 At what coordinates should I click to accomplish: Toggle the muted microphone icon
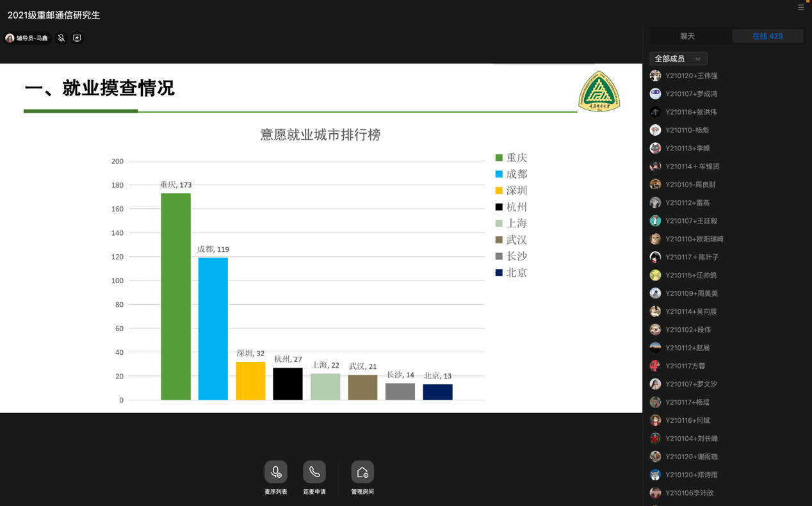tap(61, 38)
